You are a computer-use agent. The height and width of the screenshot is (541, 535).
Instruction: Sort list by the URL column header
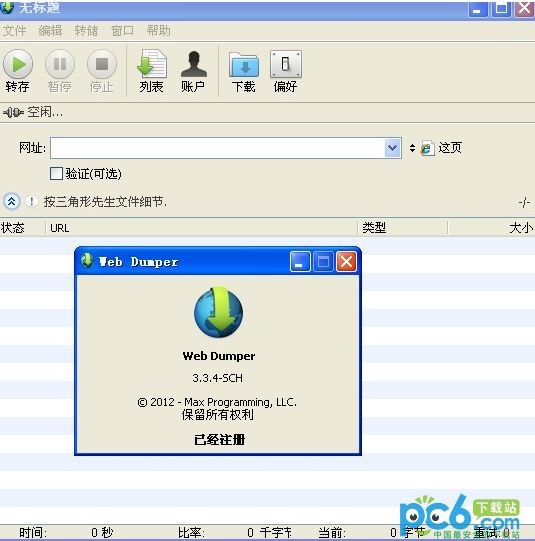point(201,228)
